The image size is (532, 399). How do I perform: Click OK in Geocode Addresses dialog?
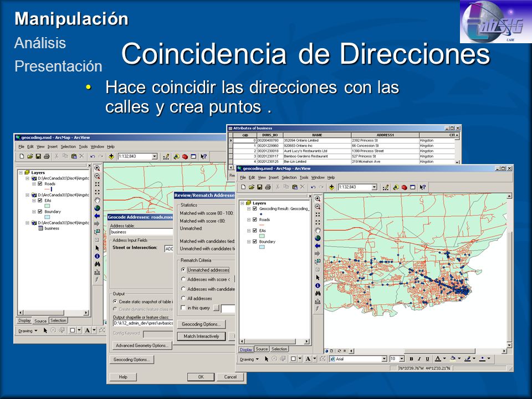(x=201, y=377)
